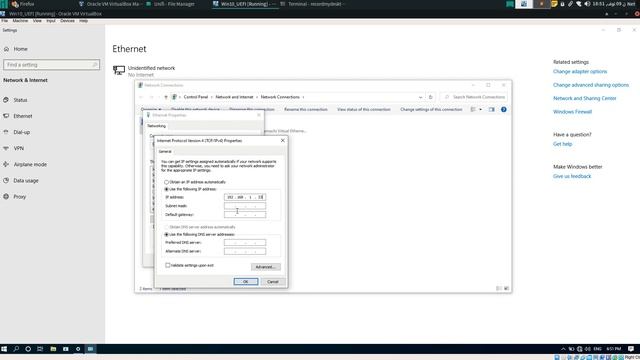Select Obtain an IP address automatically

point(167,182)
